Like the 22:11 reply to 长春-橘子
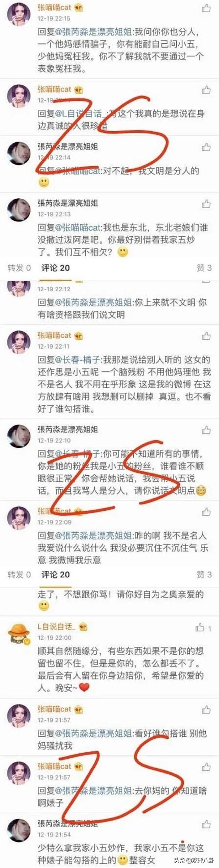 tap(206, 336)
